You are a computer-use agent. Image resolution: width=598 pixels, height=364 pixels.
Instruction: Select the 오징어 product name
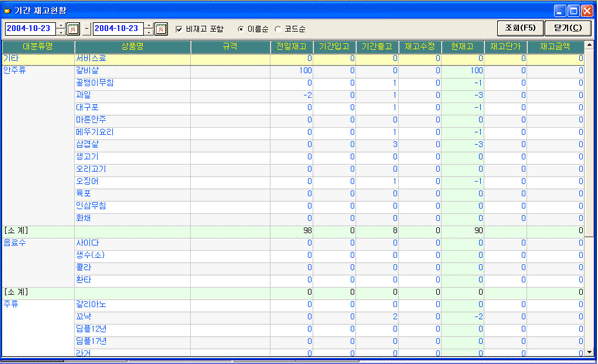coord(87,181)
